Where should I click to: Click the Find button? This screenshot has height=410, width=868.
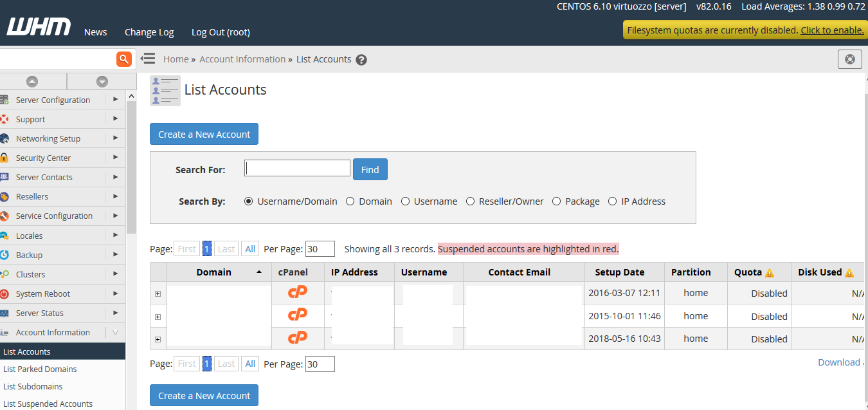[x=370, y=169]
